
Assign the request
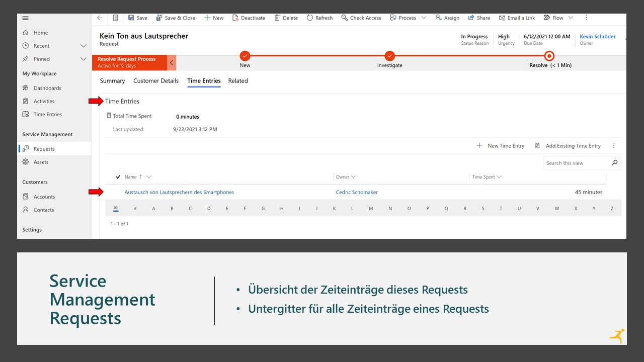click(447, 18)
